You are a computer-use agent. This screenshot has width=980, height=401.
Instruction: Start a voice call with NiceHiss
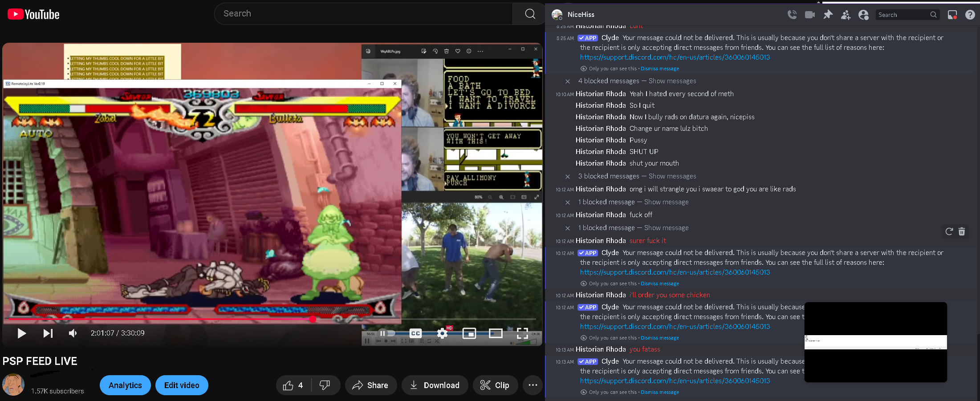(792, 15)
